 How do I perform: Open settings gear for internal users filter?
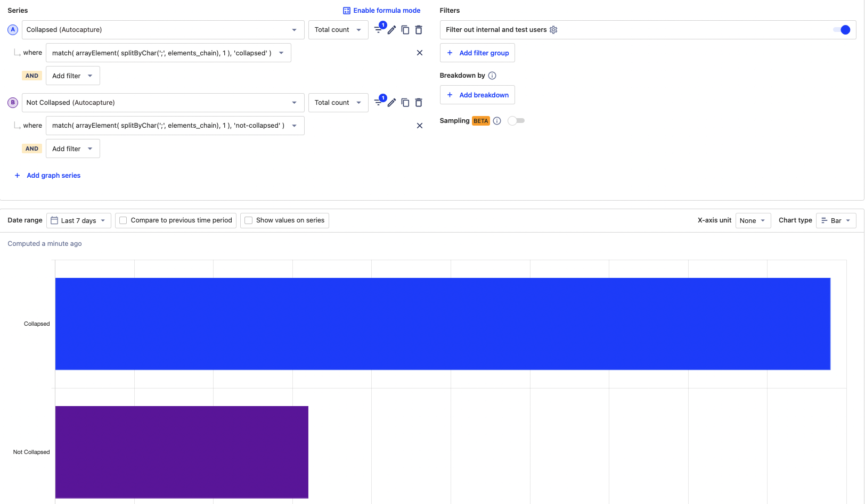coord(553,30)
